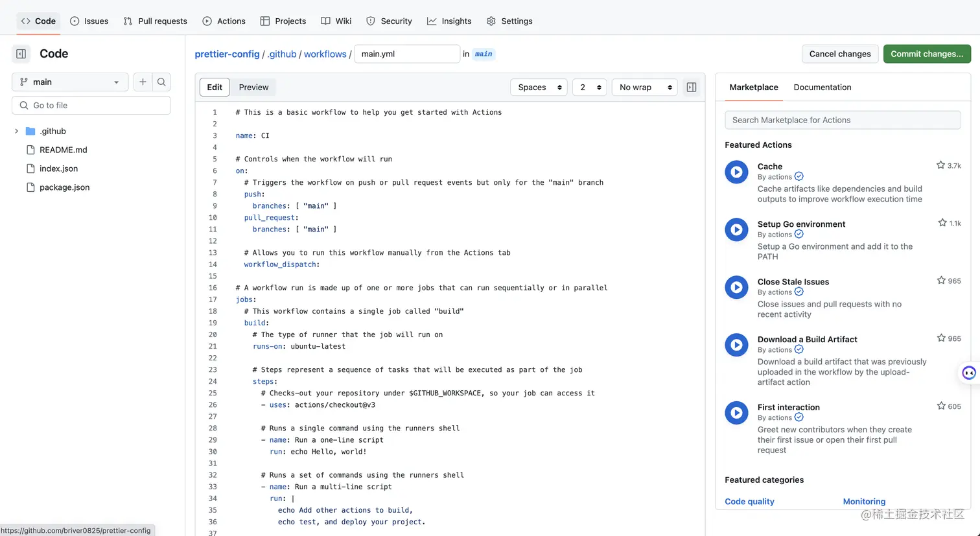Open the floating assistant icon at right edge
Screen dimensions: 980x536
click(x=969, y=373)
